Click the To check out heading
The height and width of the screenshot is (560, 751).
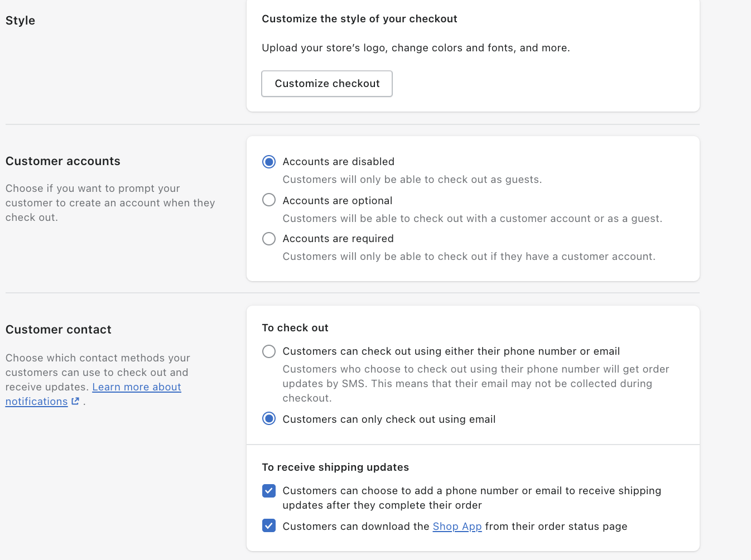pyautogui.click(x=295, y=328)
